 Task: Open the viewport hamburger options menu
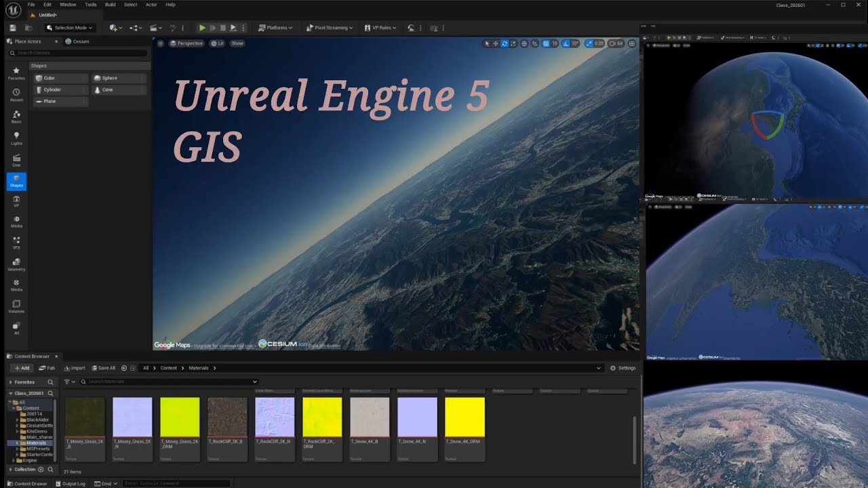(161, 43)
